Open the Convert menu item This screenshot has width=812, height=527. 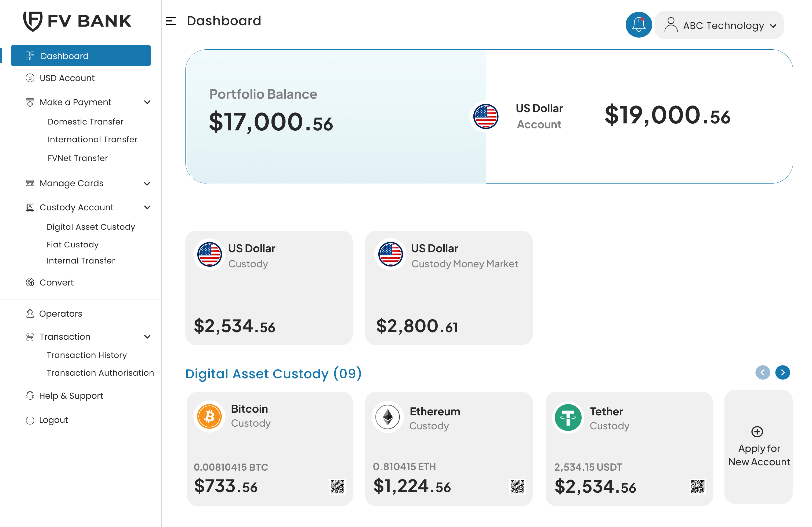56,282
